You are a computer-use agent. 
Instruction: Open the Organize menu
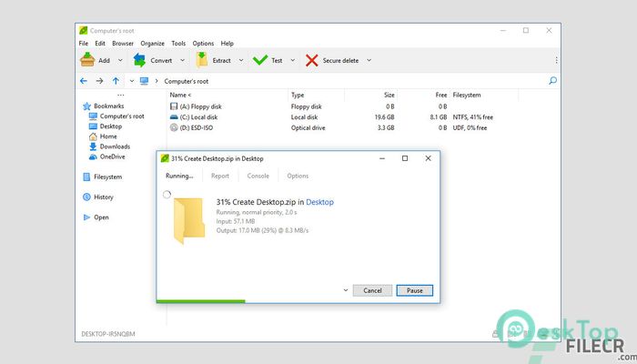[x=152, y=43]
